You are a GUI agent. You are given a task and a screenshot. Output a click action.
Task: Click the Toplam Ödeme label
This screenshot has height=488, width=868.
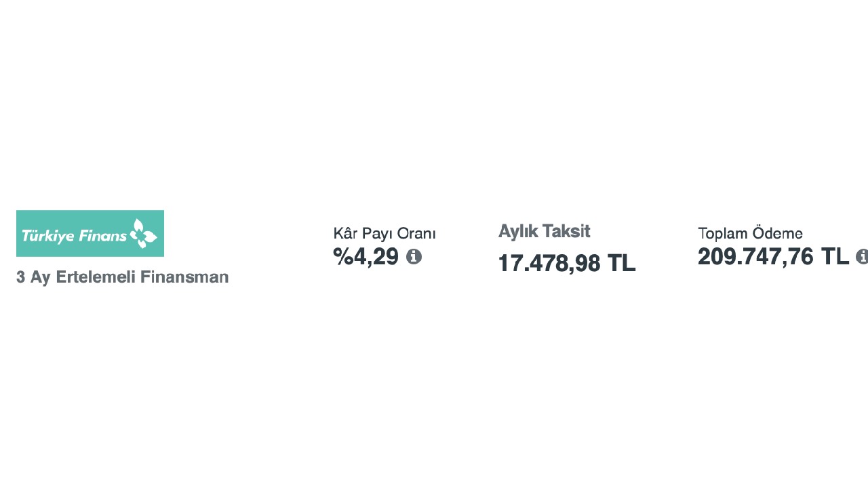(750, 234)
